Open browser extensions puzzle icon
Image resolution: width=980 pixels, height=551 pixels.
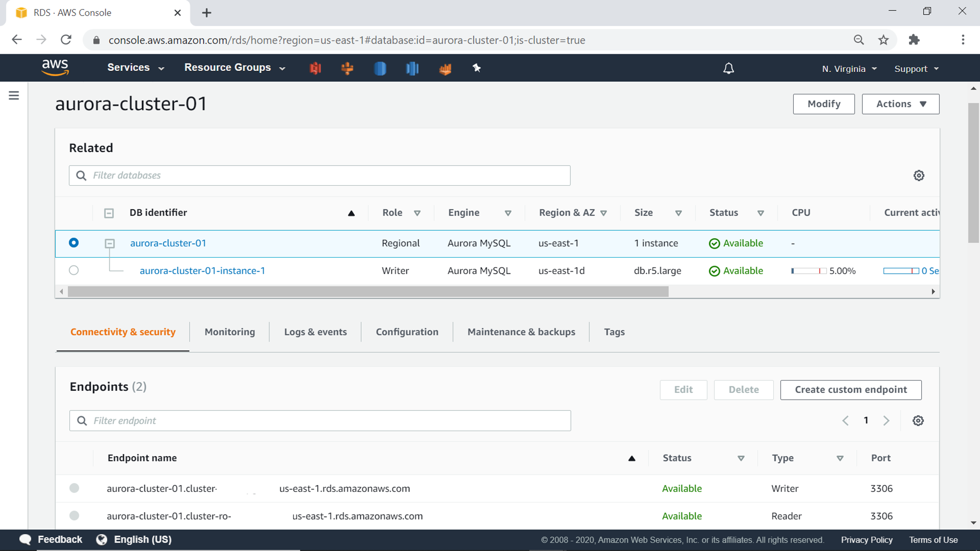click(914, 40)
